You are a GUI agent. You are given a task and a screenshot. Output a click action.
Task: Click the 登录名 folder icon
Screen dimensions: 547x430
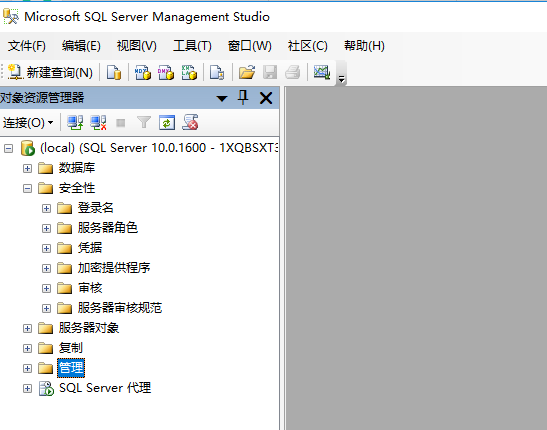[64, 208]
